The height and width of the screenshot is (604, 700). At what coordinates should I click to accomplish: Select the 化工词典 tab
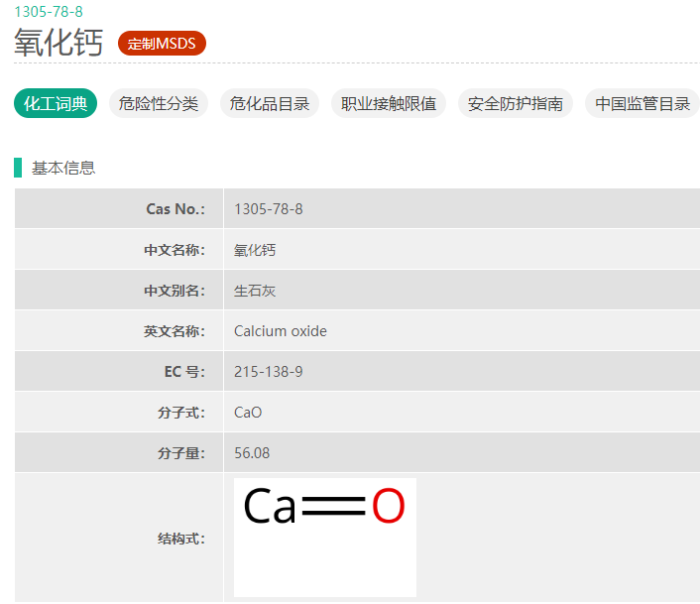click(56, 103)
